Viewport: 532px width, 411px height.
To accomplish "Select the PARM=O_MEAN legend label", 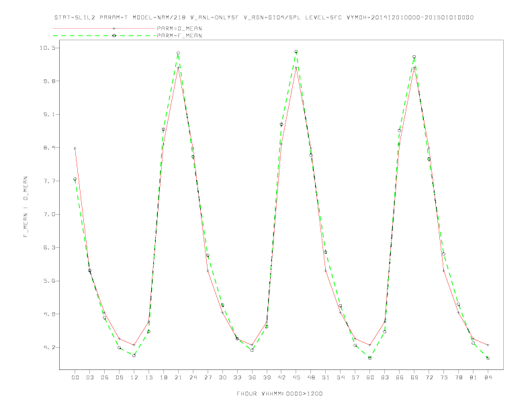I will click(x=179, y=28).
